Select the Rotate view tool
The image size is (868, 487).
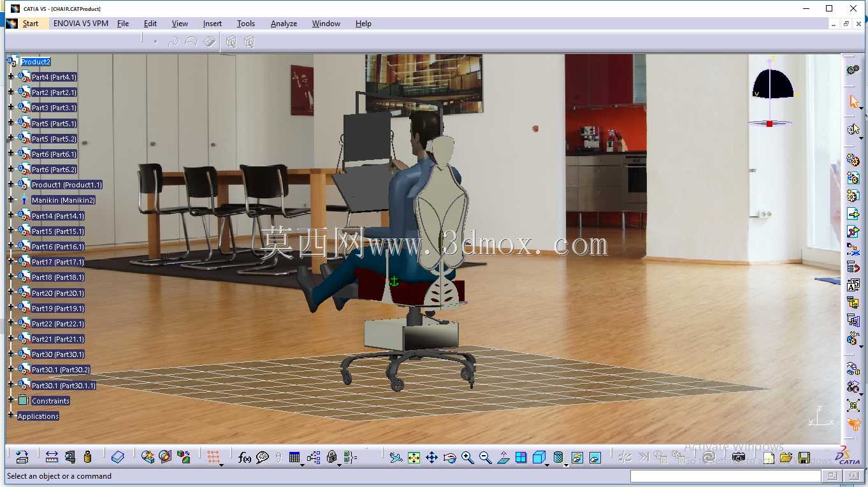(450, 457)
